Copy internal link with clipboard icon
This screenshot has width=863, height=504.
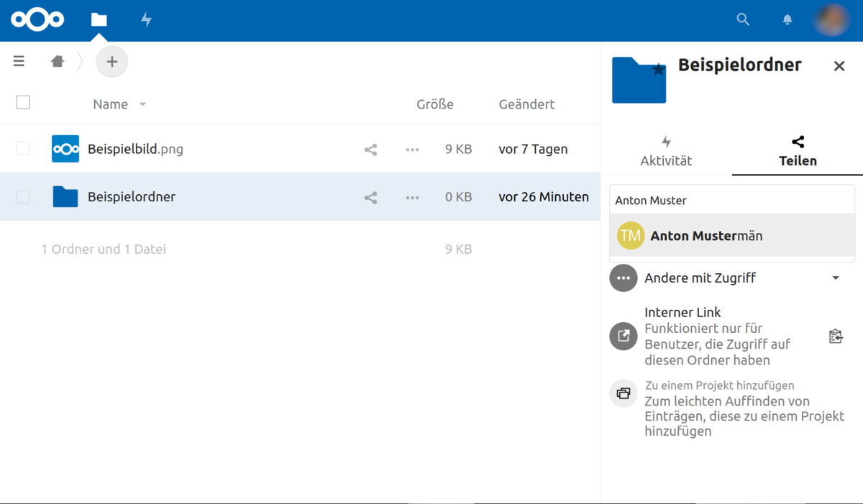click(x=836, y=336)
